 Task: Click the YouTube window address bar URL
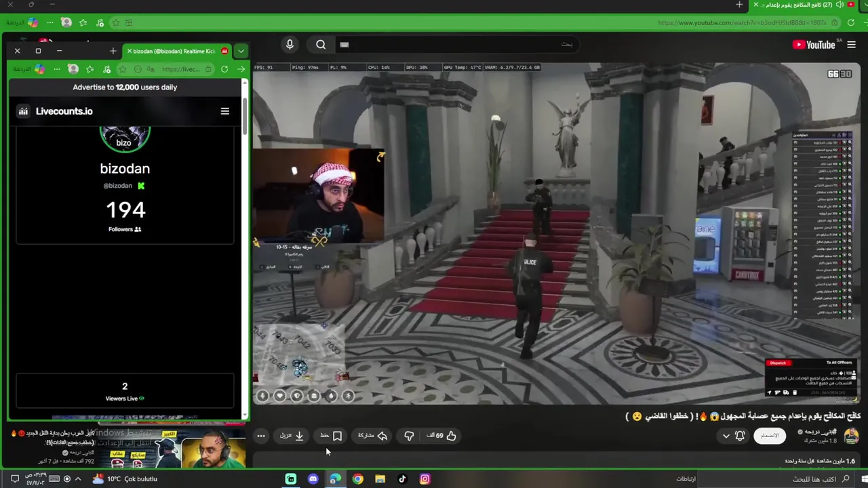pos(742,23)
